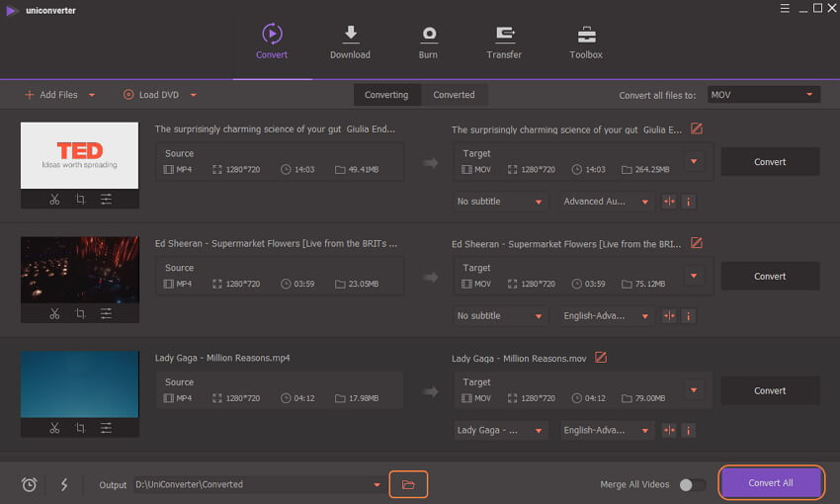
Task: Trim the Lady Gaga video with the scissors icon
Action: click(54, 428)
